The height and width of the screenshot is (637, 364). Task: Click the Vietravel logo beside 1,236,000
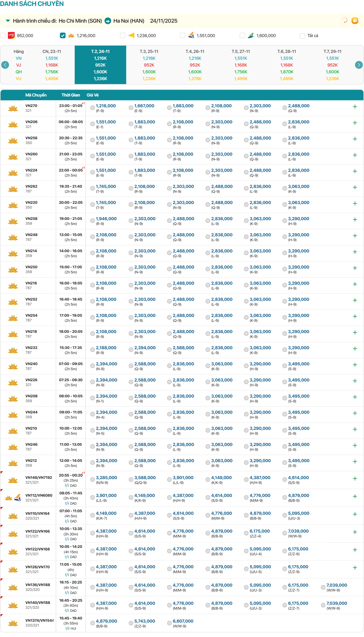pos(131,35)
